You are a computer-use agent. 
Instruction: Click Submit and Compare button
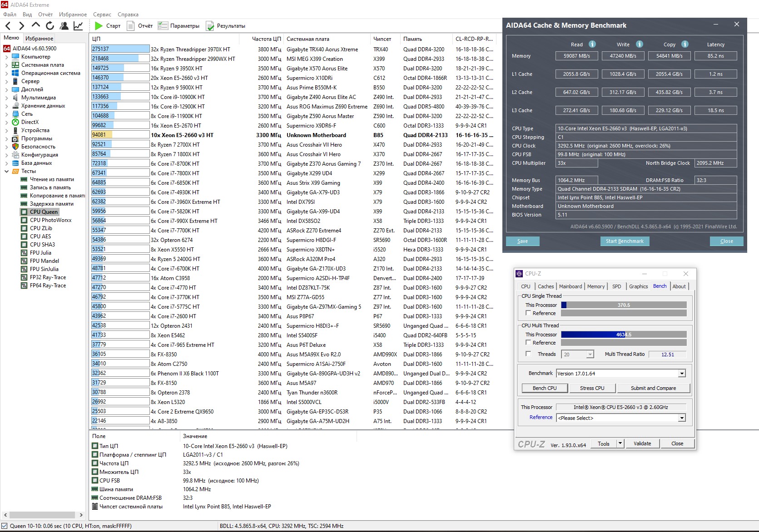(x=653, y=388)
